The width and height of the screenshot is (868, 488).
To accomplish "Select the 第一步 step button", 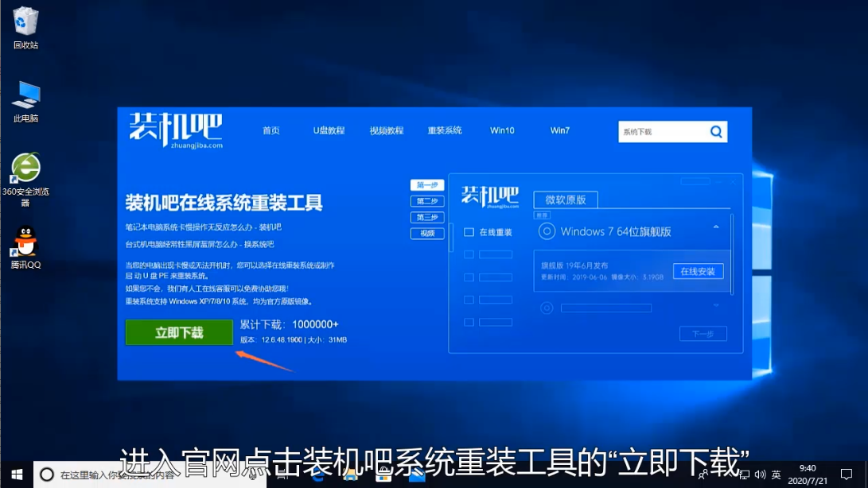I will coord(426,185).
